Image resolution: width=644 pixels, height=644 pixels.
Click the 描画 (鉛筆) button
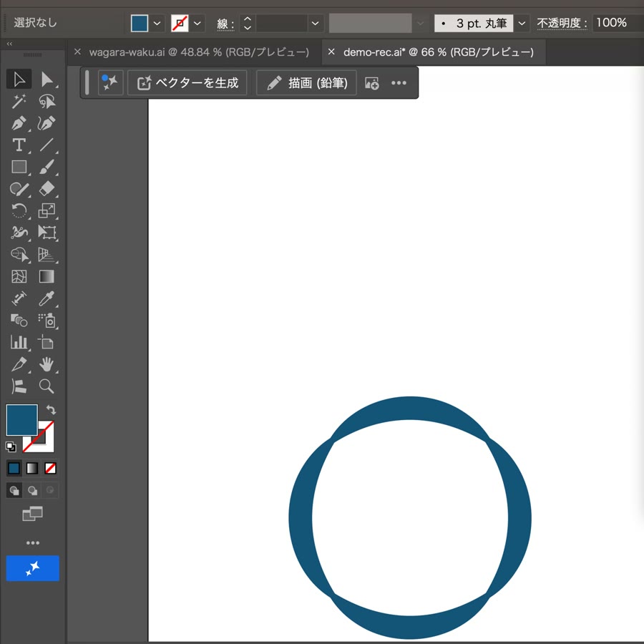[x=306, y=83]
